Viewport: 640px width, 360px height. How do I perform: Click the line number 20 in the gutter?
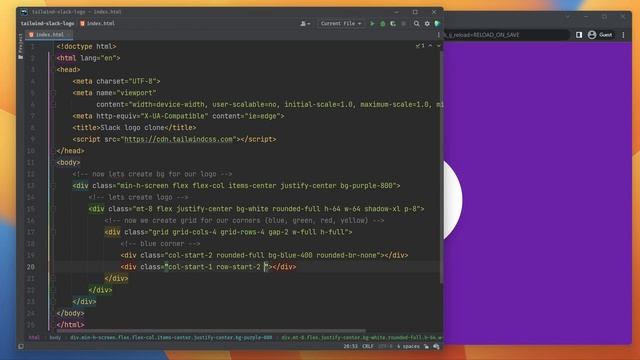(x=31, y=267)
